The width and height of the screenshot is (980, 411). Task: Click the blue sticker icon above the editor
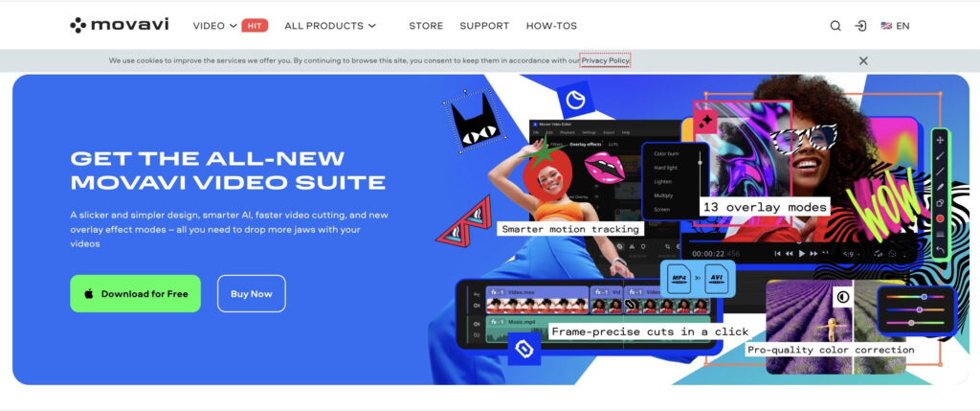click(576, 99)
